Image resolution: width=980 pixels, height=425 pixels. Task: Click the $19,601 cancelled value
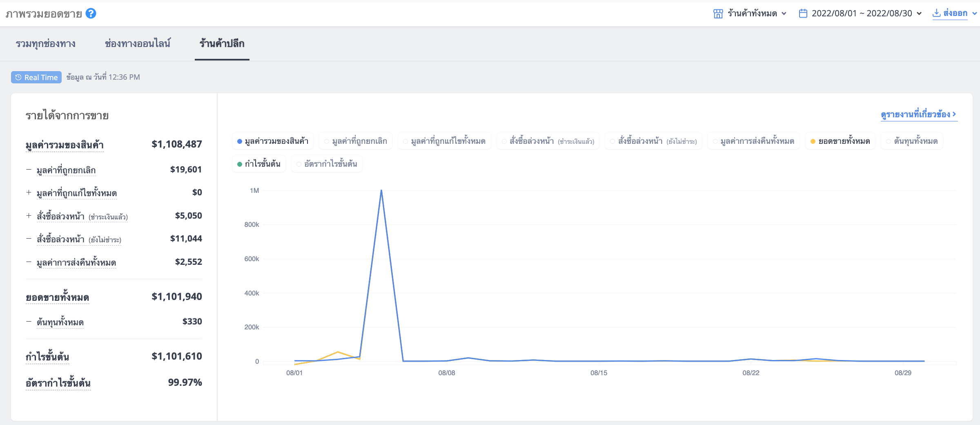click(x=186, y=170)
